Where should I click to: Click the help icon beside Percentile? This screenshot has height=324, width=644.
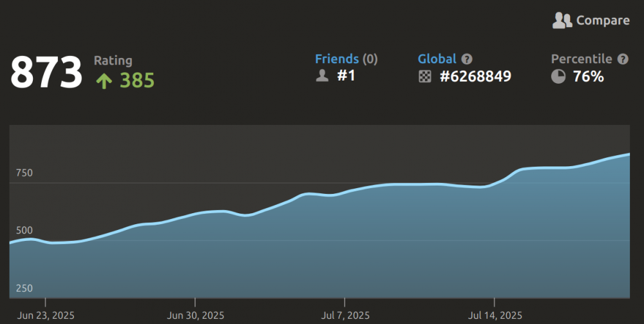point(622,59)
